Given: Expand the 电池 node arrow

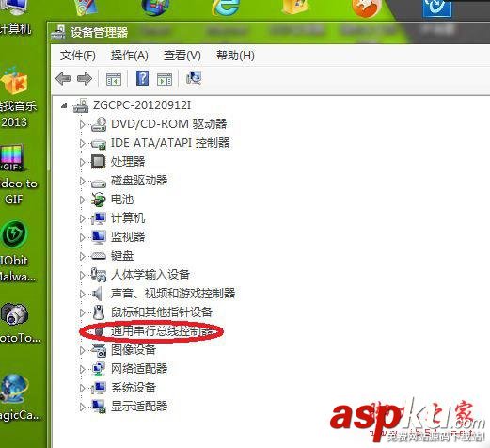Looking at the screenshot, I should [82, 200].
